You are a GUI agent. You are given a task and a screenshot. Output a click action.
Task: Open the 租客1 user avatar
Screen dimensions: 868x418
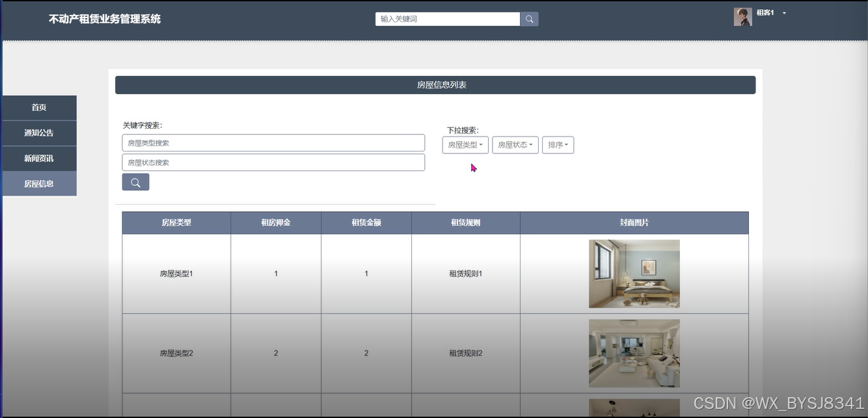[742, 17]
